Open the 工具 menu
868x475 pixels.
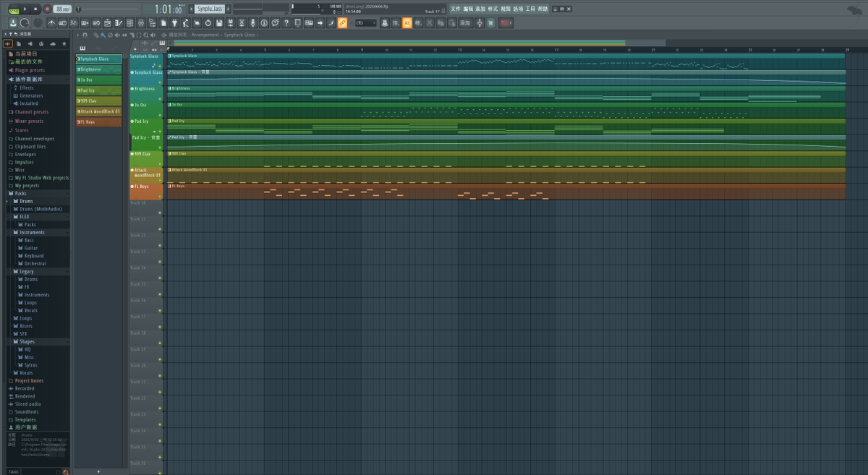[x=530, y=9]
